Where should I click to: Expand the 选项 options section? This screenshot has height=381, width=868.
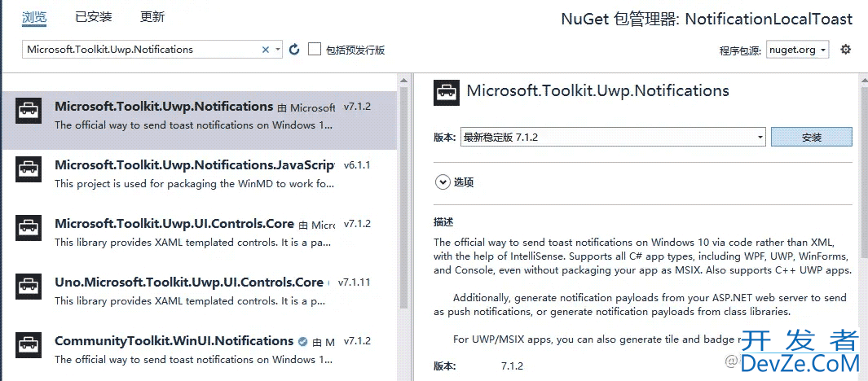click(443, 182)
